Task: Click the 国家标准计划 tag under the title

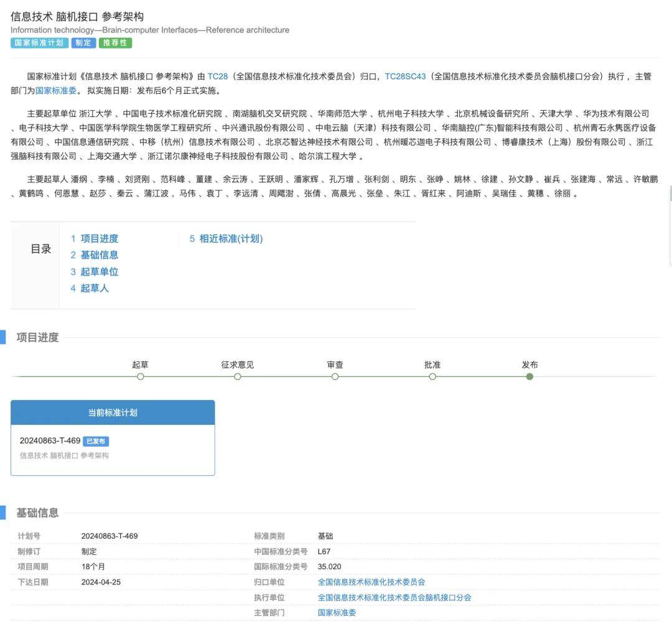Action: click(x=39, y=43)
